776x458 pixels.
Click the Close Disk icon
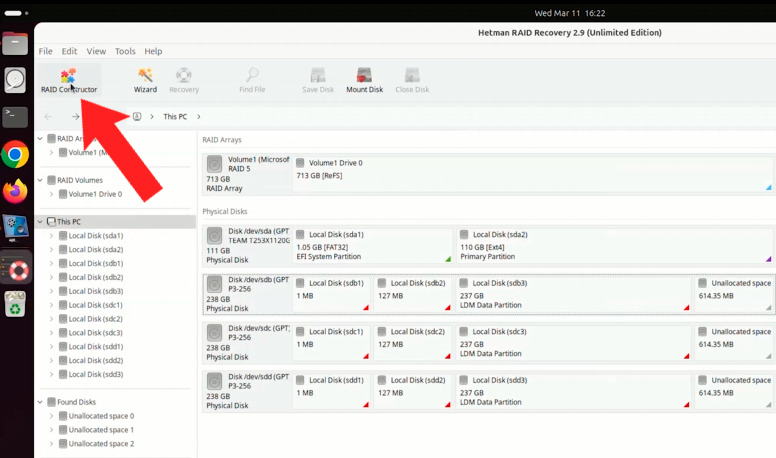click(412, 81)
